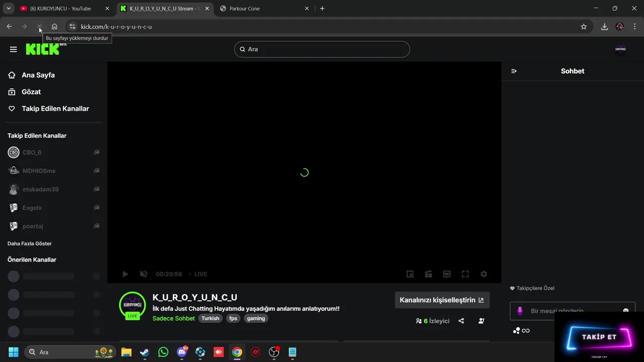Share the channel via share icon
Viewport: 644px width, 362px height.
(x=461, y=321)
